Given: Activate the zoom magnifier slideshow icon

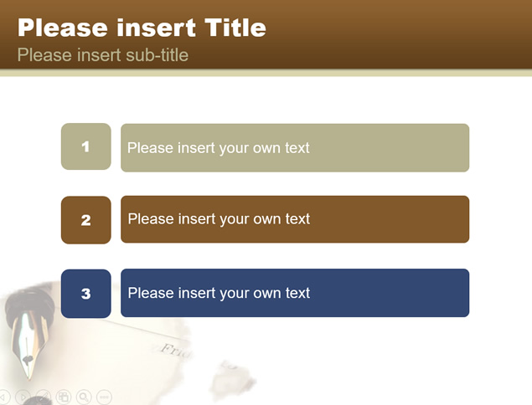Looking at the screenshot, I should coord(84,397).
